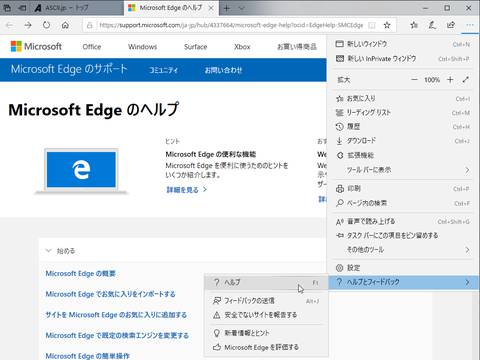Open ダウンロード from the menu

click(x=403, y=141)
